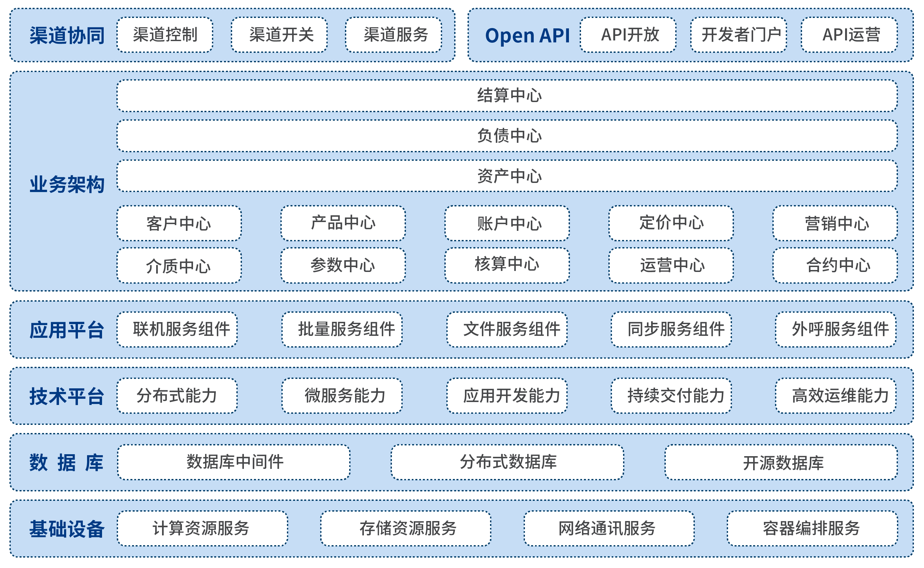Select the 资产中心 bar
924x568 pixels.
pyautogui.click(x=507, y=176)
